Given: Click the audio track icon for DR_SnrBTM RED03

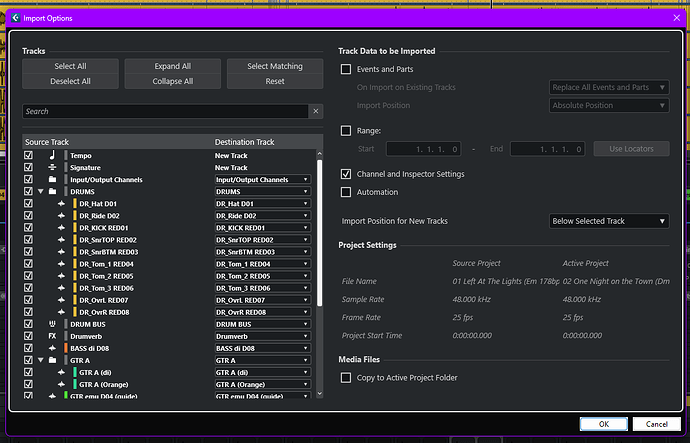Looking at the screenshot, I should 61,252.
